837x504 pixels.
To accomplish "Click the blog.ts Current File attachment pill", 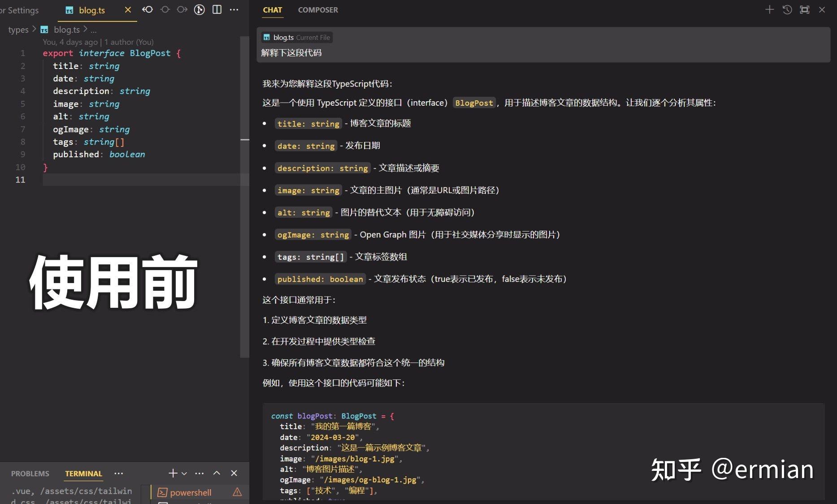I will (296, 37).
